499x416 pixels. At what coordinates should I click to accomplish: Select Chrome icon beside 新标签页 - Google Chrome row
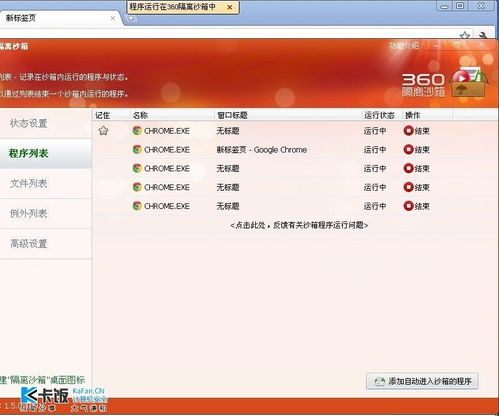coord(137,150)
